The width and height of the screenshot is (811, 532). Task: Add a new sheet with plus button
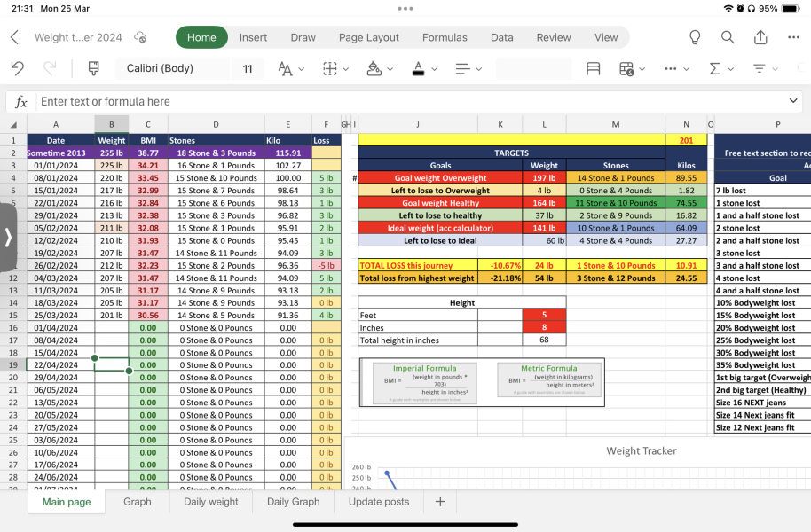440,502
